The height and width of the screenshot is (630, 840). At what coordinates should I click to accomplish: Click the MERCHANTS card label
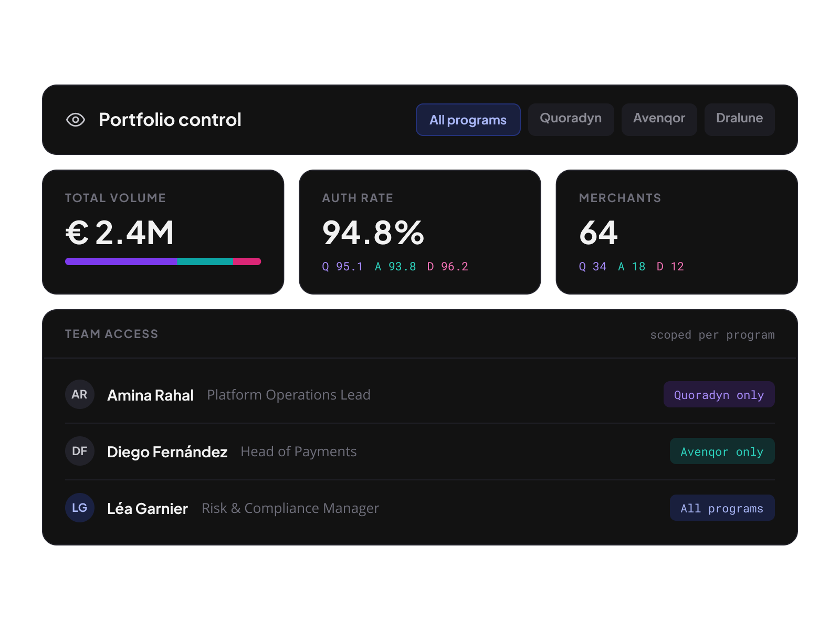coord(620,198)
